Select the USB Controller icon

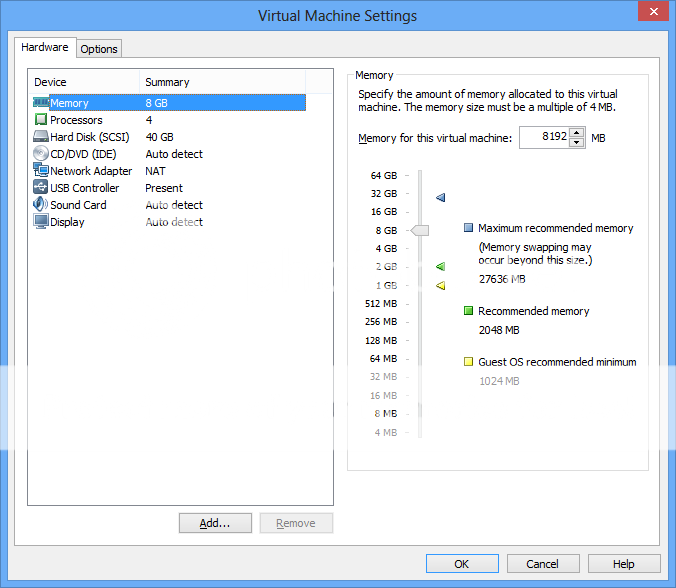tap(41, 188)
